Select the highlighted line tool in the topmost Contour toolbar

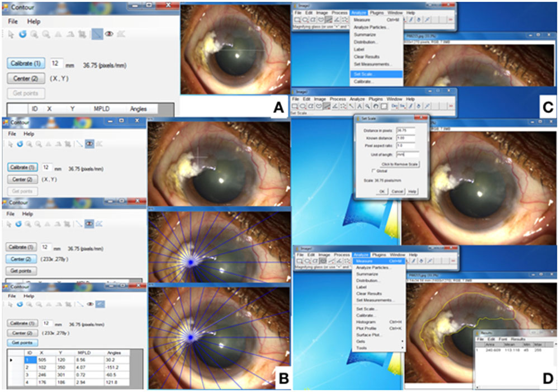click(97, 34)
